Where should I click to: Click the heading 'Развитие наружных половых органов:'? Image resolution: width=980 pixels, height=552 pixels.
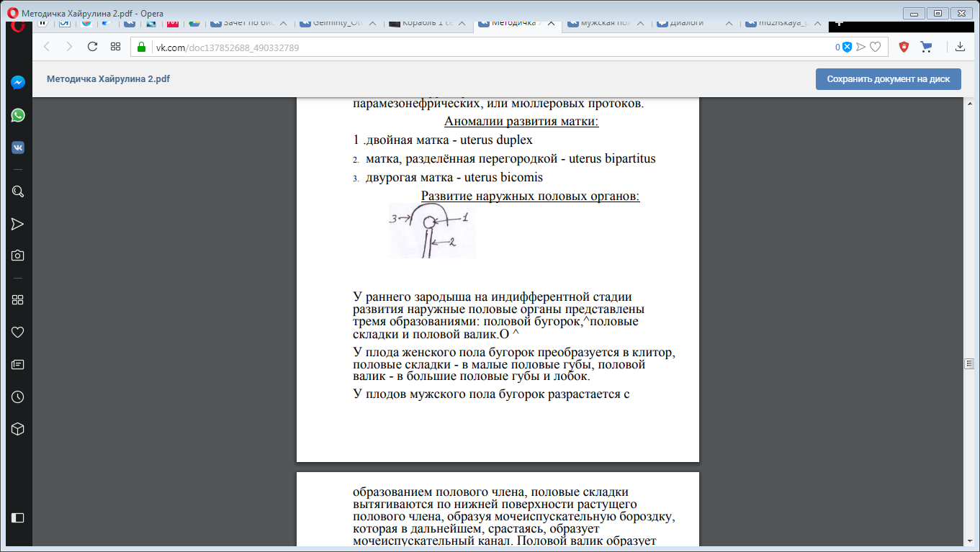coord(530,196)
